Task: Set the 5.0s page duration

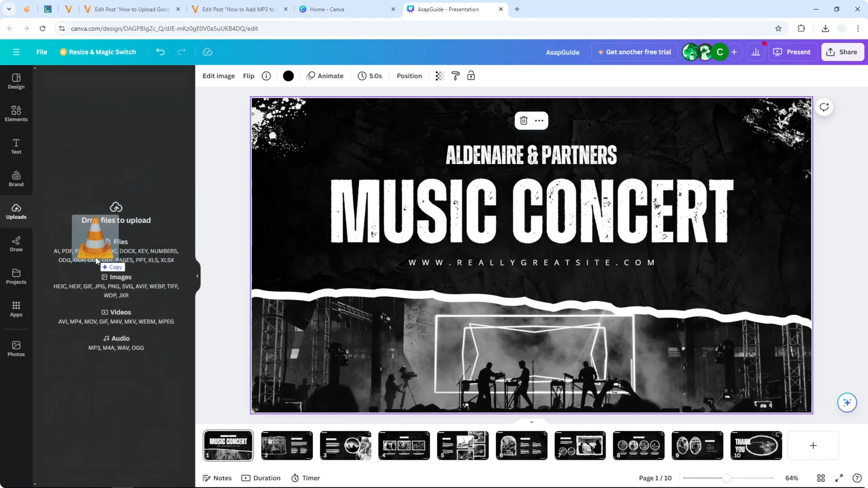Action: click(x=370, y=76)
